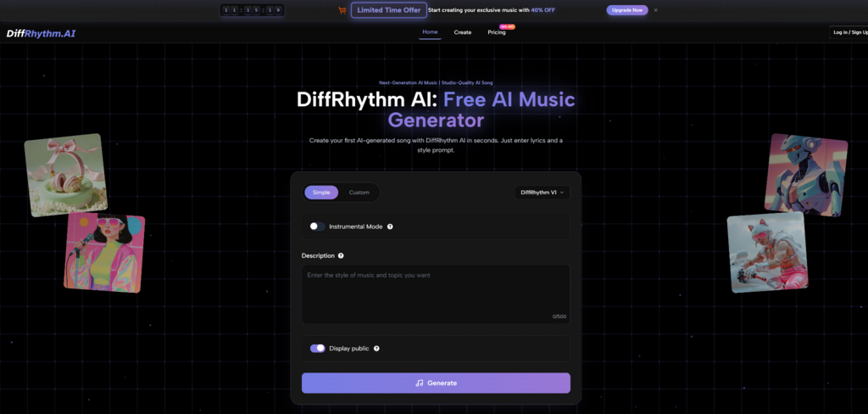Close the Limited Time Offer banner
The height and width of the screenshot is (414, 868).
click(x=655, y=10)
